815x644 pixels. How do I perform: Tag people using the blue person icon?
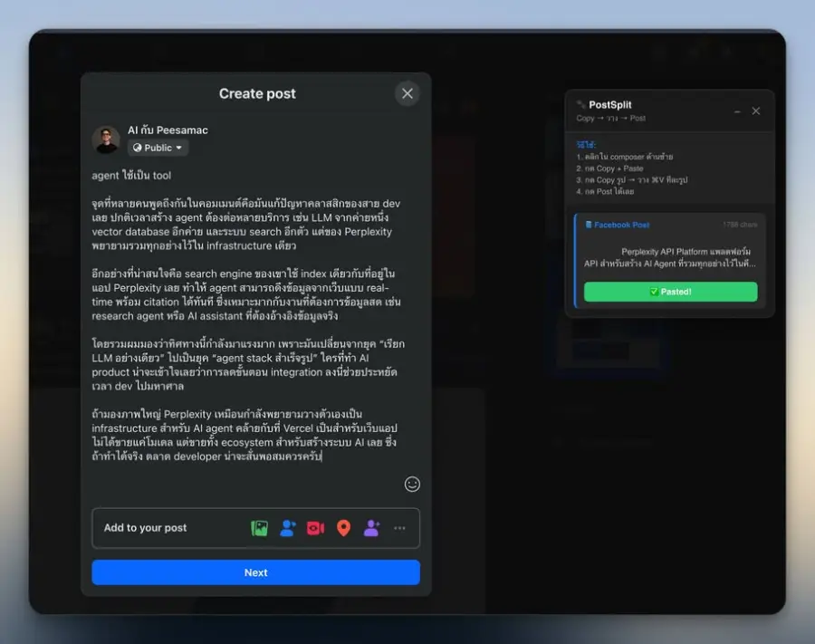pyautogui.click(x=287, y=528)
